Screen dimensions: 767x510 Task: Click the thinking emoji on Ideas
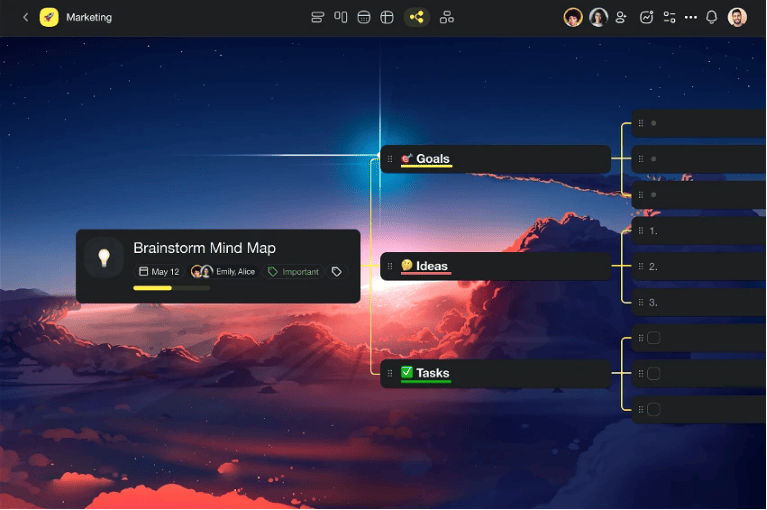pyautogui.click(x=407, y=266)
